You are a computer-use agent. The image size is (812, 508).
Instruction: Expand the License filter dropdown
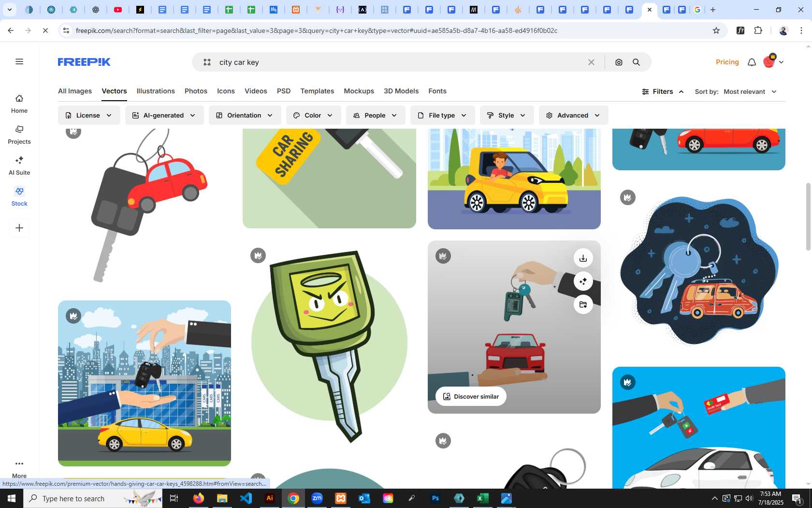pyautogui.click(x=89, y=115)
